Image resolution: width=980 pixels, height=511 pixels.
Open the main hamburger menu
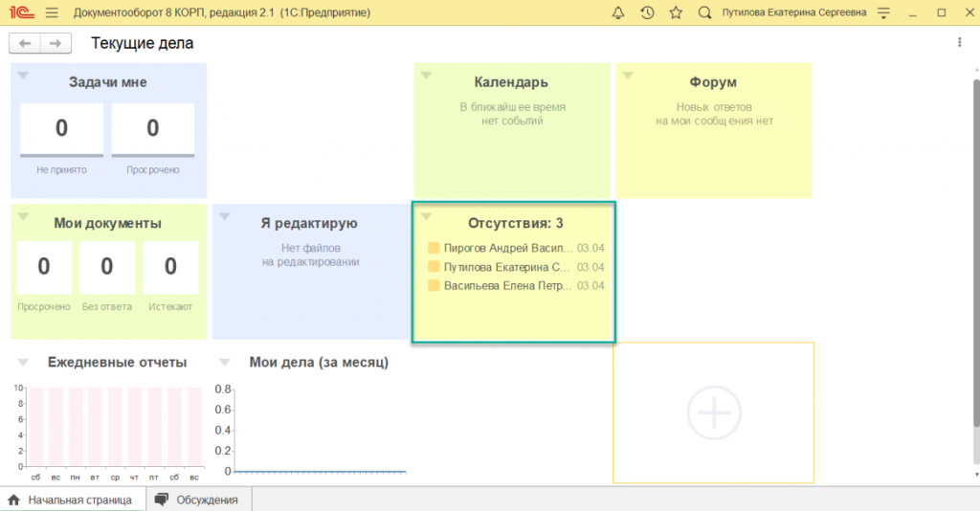(x=52, y=12)
